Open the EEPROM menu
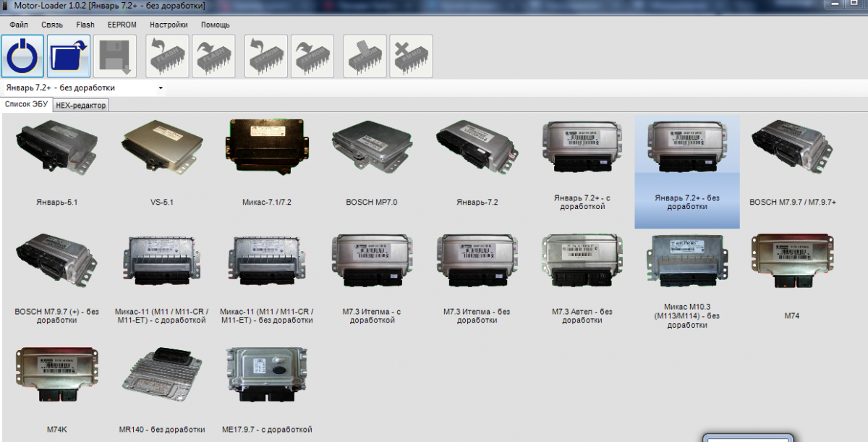Viewport: 868px width, 442px height. coord(122,25)
